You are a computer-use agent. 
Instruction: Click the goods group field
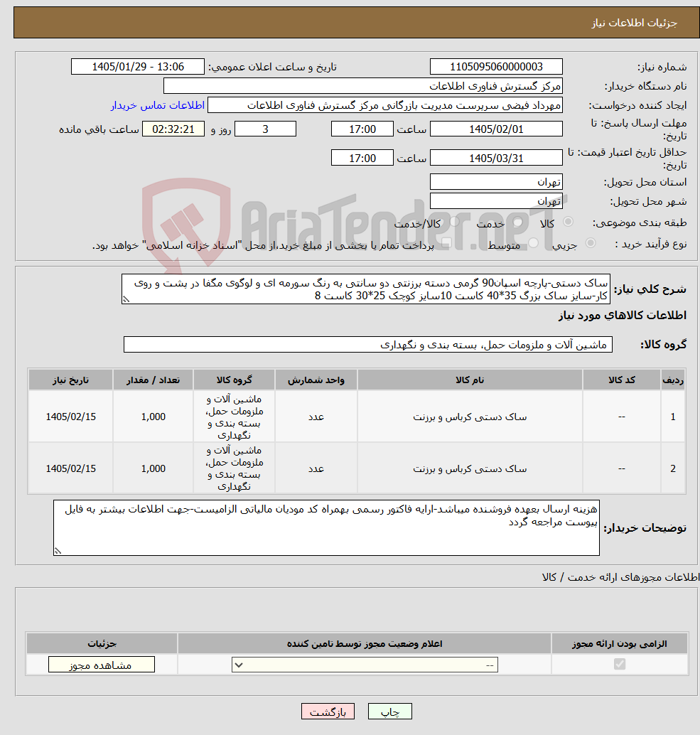coord(368,345)
